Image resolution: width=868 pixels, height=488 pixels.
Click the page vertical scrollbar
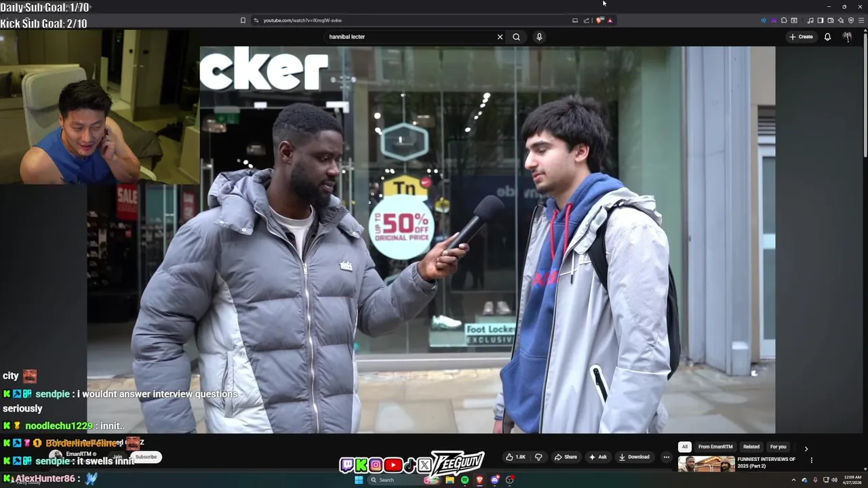tap(865, 95)
